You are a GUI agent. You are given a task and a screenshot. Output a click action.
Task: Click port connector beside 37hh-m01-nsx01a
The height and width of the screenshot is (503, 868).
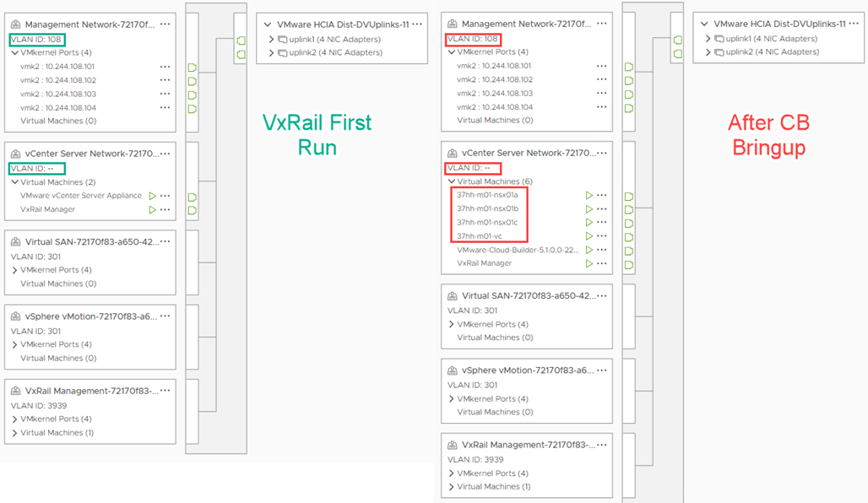pyautogui.click(x=629, y=197)
